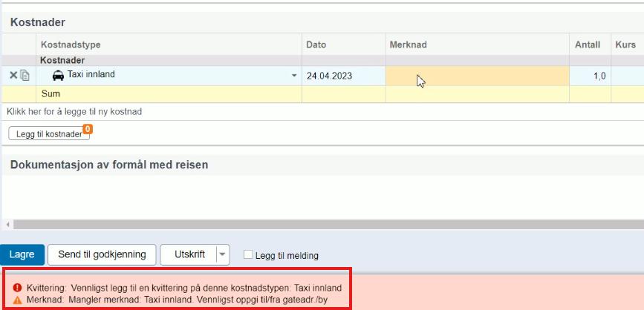The width and height of the screenshot is (644, 310).
Task: Click the Merknad field in the taxi row
Action: tap(477, 76)
